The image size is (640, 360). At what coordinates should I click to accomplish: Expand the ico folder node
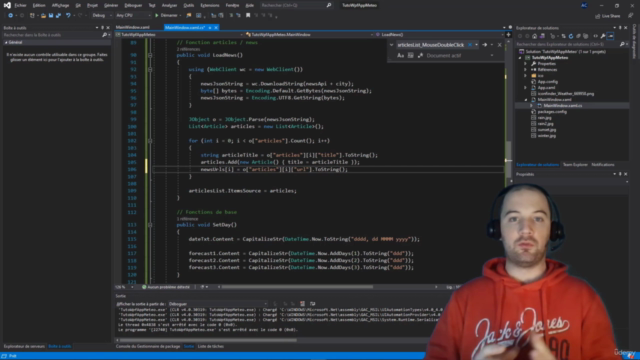coord(526,76)
